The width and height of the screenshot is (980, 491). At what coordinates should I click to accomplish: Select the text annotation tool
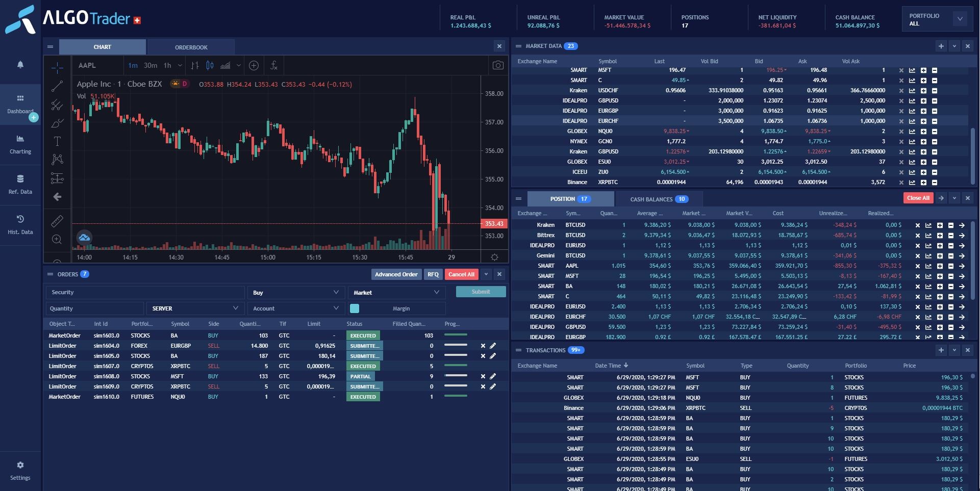57,141
